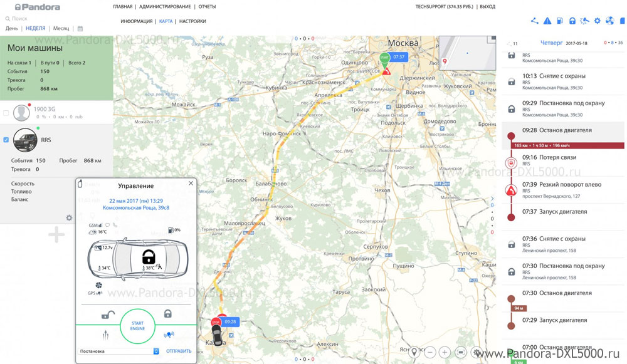The width and height of the screenshot is (627, 364).
Task: Open RRS car settings gear
Action: 69,218
